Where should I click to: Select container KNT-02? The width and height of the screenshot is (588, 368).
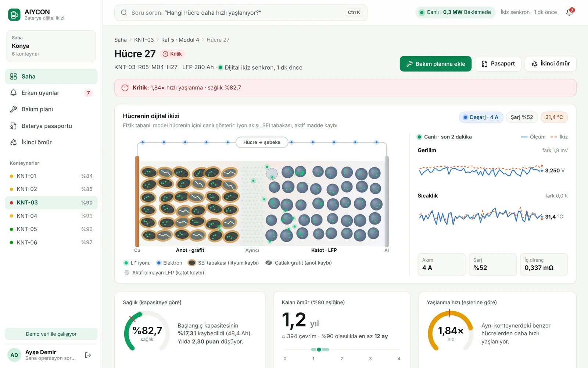click(51, 189)
